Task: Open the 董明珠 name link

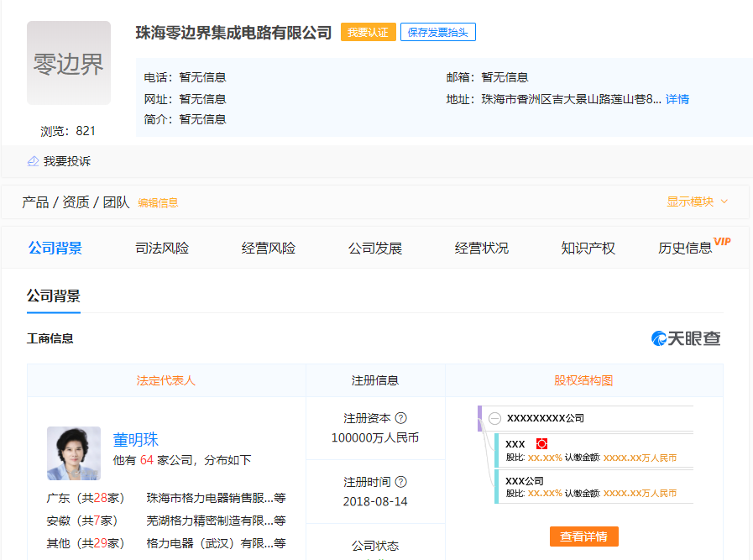Action: pyautogui.click(x=136, y=439)
